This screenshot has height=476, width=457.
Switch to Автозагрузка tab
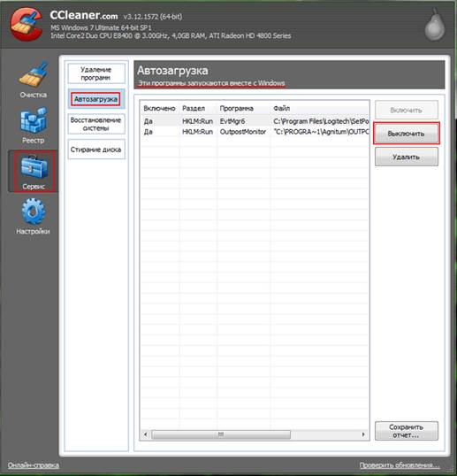[x=95, y=99]
